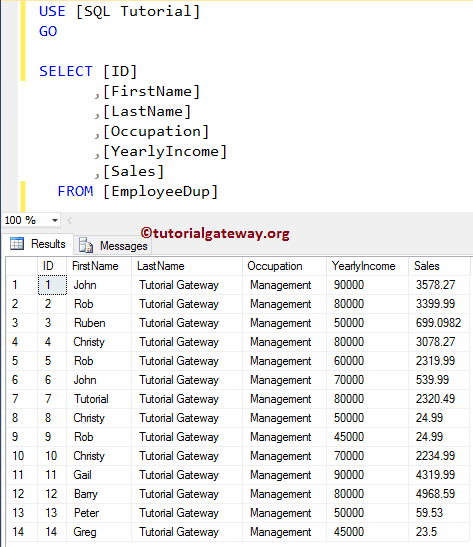The image size is (473, 547).
Task: Select the Sales column header
Action: pyautogui.click(x=439, y=266)
